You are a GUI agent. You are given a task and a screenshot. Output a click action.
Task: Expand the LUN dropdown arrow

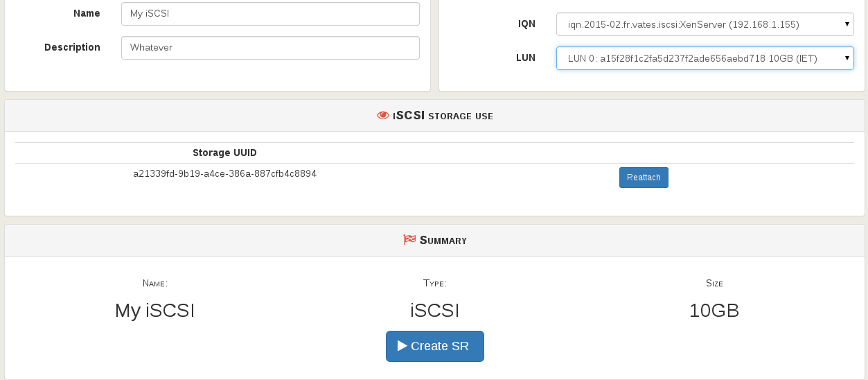(x=847, y=58)
